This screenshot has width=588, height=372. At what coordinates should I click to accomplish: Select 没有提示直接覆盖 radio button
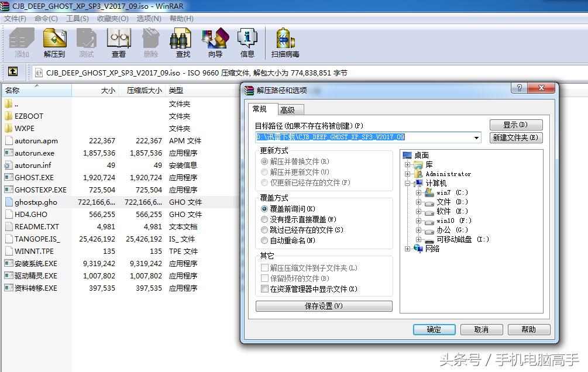click(x=264, y=219)
